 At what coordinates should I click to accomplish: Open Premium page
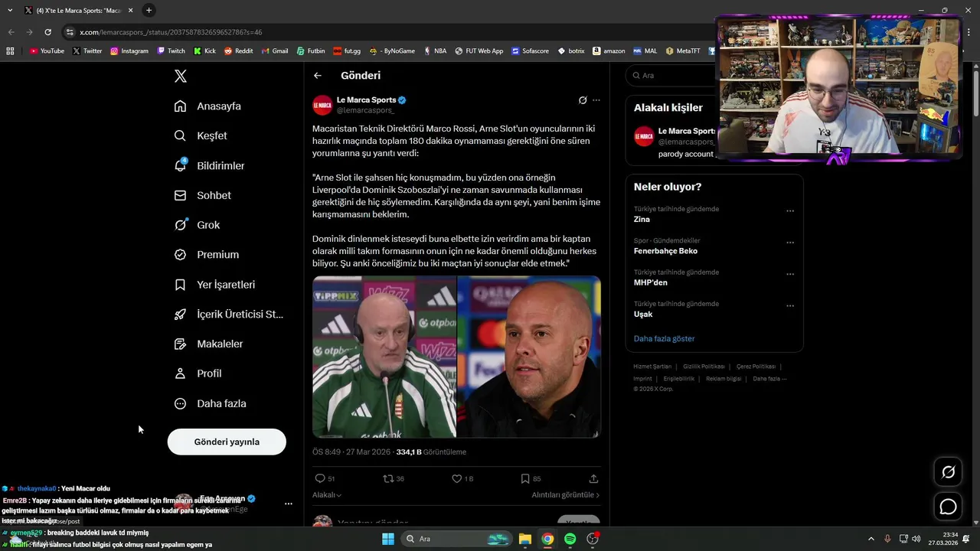(206, 255)
